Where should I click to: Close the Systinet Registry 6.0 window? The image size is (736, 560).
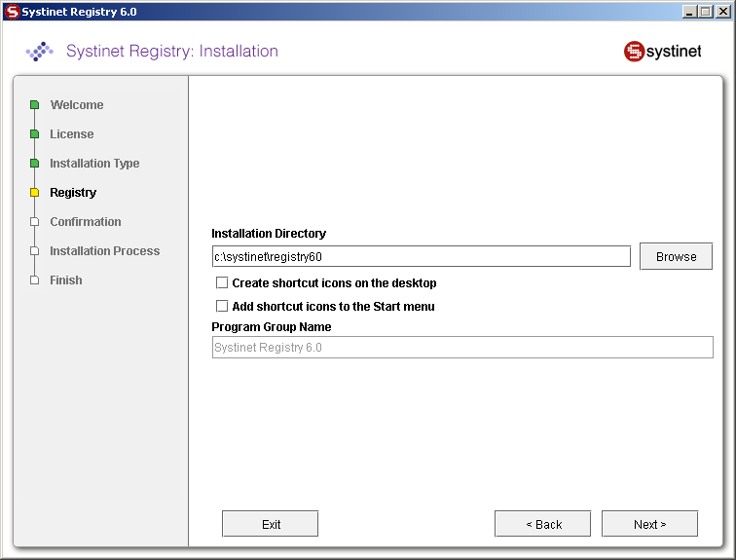(722, 12)
